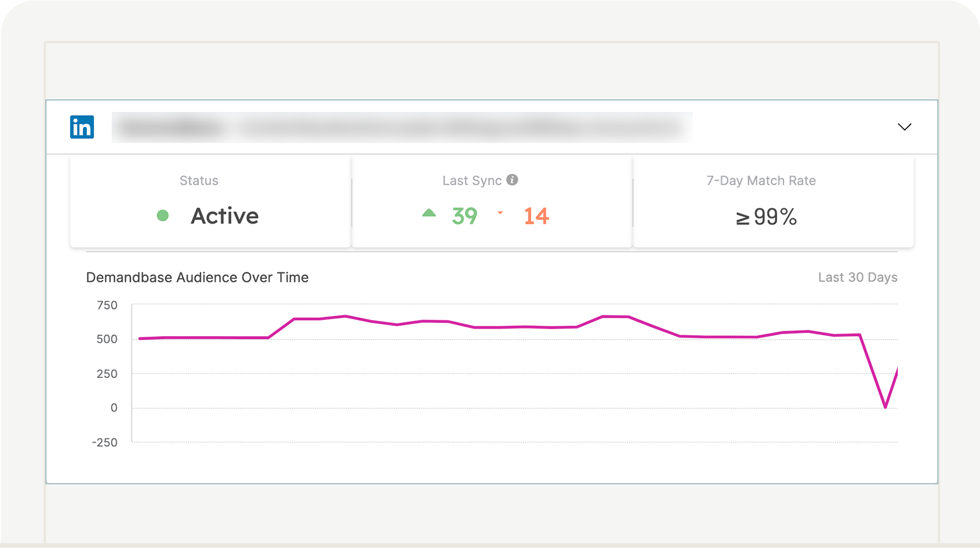
Task: Click the ≥99% match rate value
Action: click(x=766, y=217)
